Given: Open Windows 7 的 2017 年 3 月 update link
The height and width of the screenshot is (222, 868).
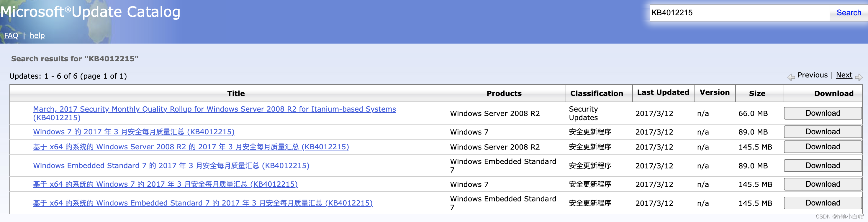Looking at the screenshot, I should tap(134, 132).
